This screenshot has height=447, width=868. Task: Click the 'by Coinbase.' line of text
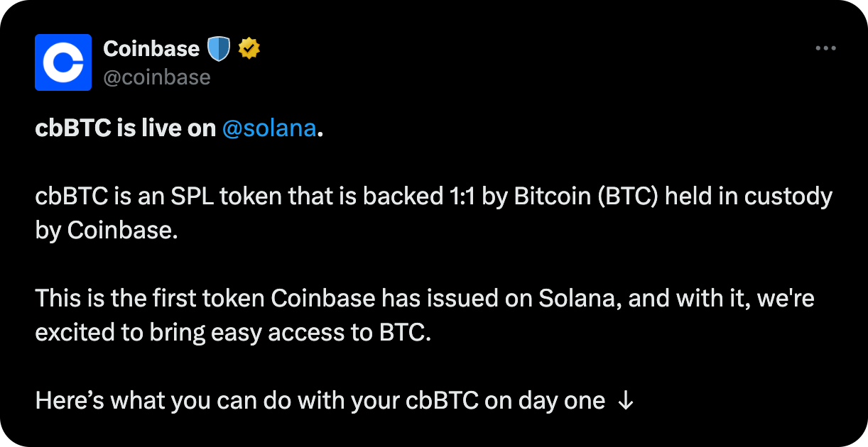click(x=105, y=231)
